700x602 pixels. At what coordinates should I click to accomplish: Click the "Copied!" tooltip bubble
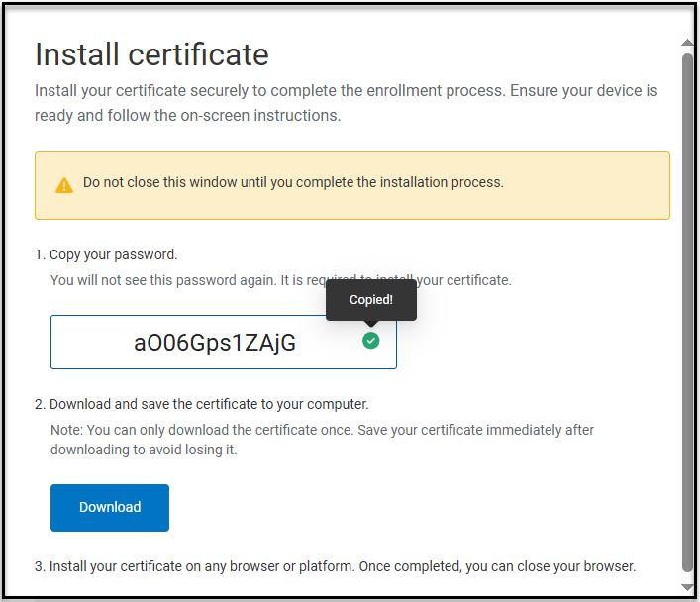[370, 300]
